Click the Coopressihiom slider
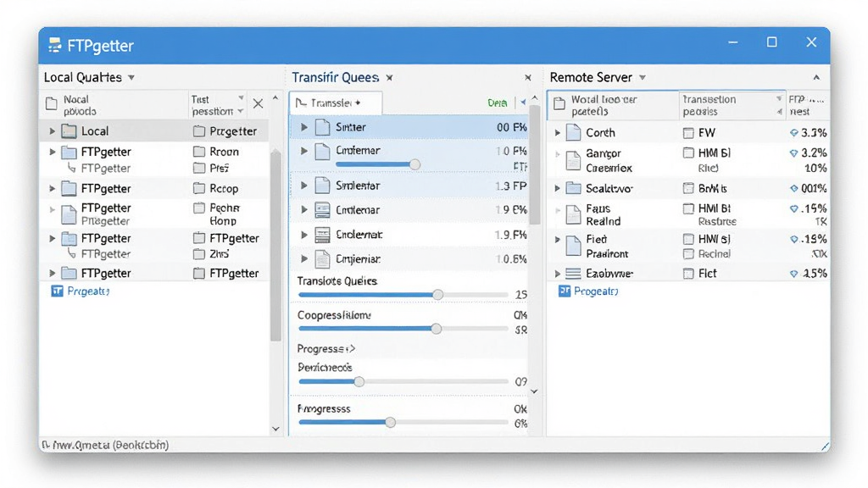The height and width of the screenshot is (488, 868). click(x=403, y=329)
